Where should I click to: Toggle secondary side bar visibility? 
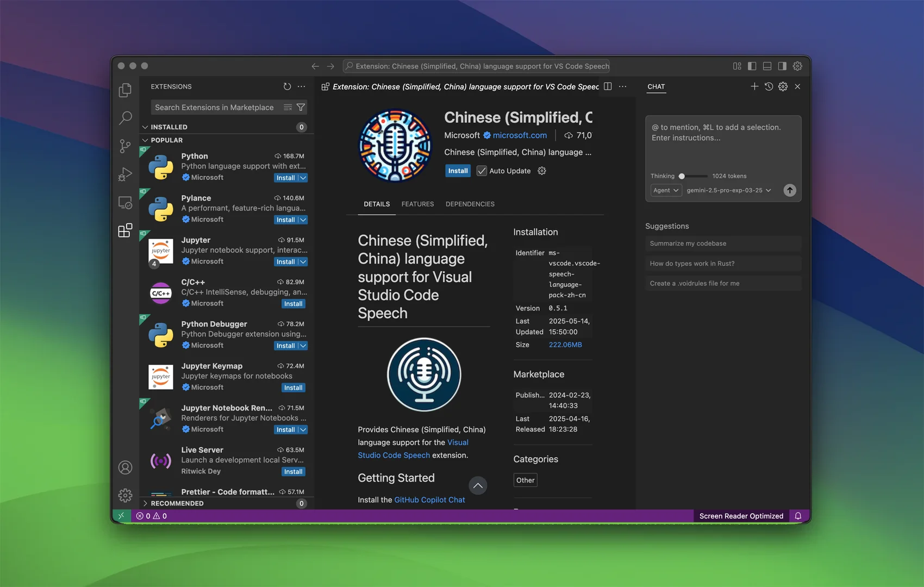pos(782,66)
